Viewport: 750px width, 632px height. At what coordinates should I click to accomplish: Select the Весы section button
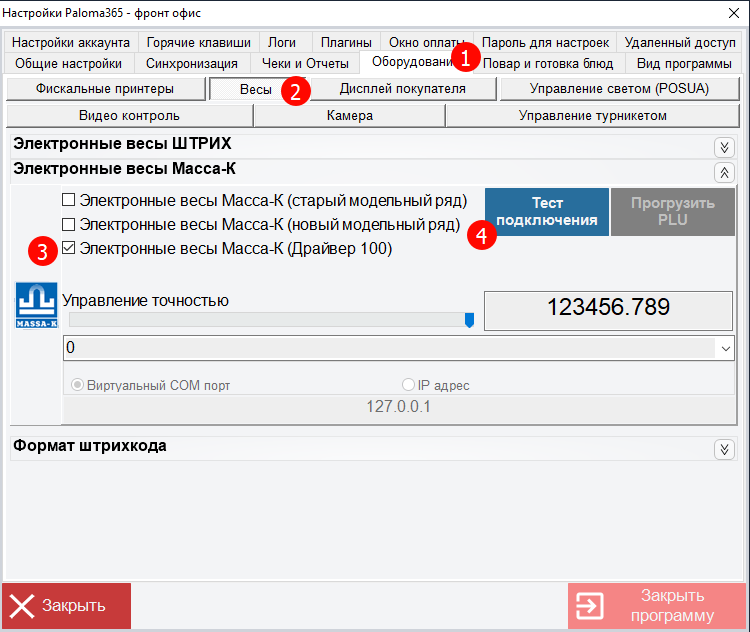pyautogui.click(x=256, y=89)
